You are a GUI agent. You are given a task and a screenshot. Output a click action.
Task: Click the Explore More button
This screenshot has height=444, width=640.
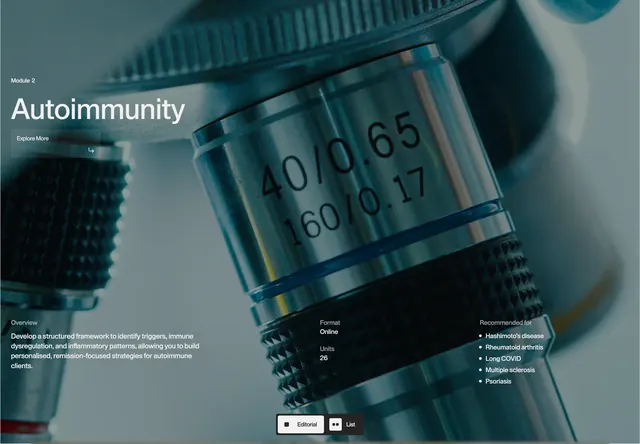click(56, 144)
